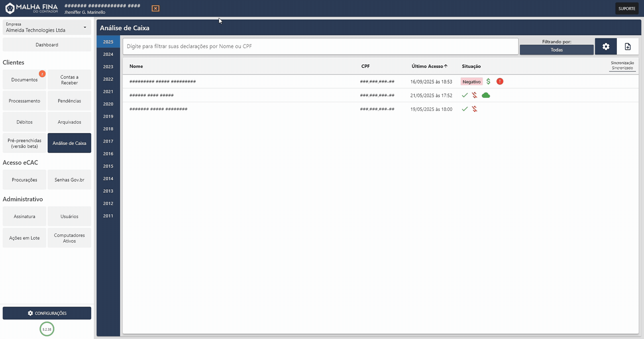This screenshot has height=339, width=644.
Task: Click the green dollar sign icon in the Negativo row
Action: click(x=488, y=81)
